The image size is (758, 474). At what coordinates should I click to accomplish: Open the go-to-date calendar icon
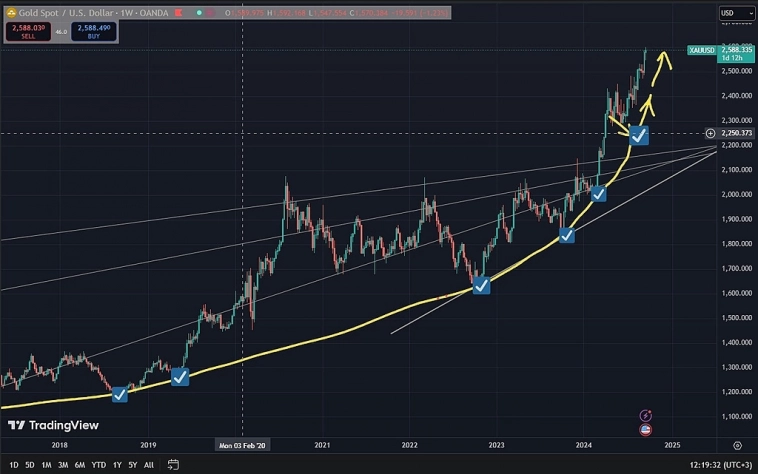pyautogui.click(x=173, y=465)
